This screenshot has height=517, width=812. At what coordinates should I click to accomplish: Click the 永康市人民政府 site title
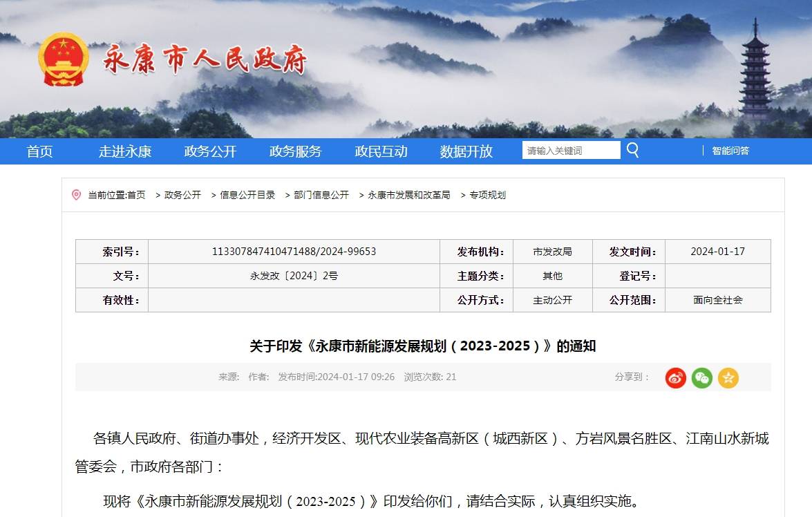pyautogui.click(x=205, y=61)
